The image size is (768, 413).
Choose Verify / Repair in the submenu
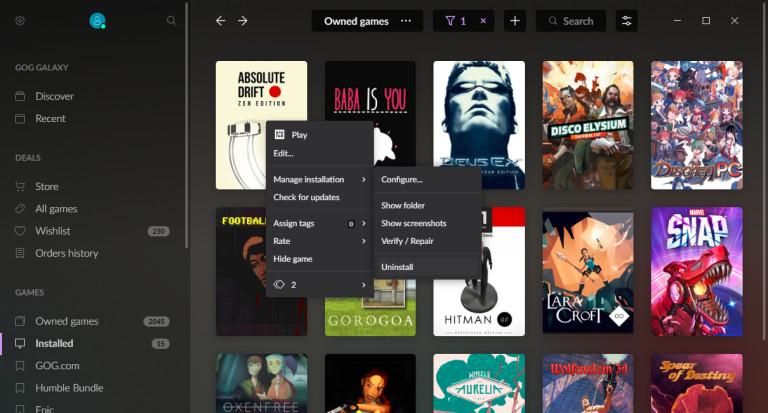407,241
